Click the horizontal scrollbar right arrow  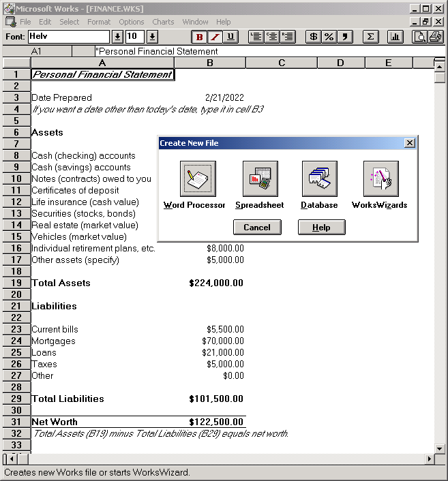point(430,459)
